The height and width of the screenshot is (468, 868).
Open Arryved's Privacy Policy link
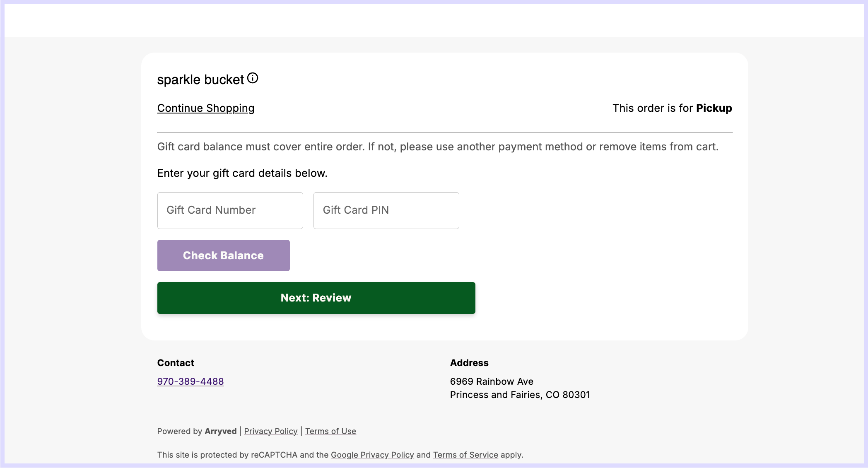(271, 431)
